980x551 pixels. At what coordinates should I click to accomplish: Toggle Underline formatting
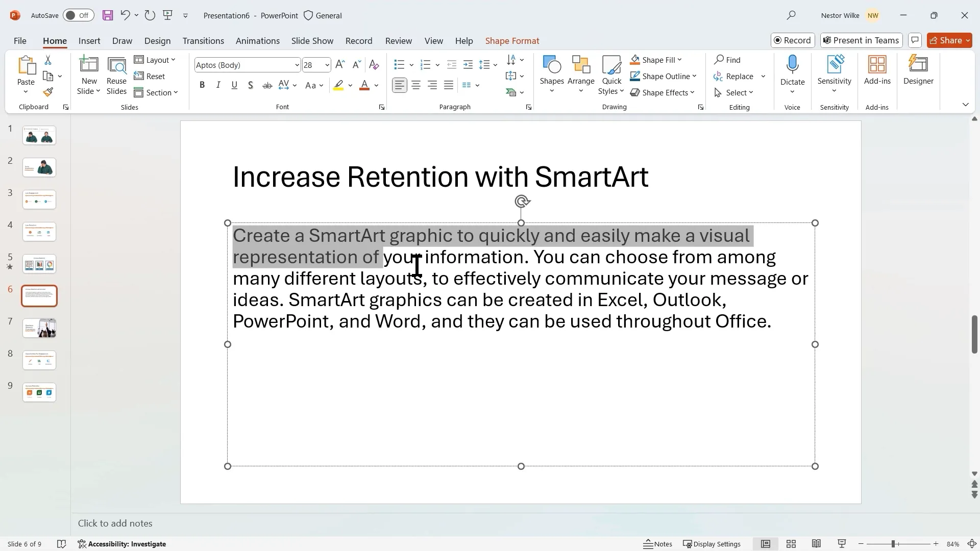[234, 85]
